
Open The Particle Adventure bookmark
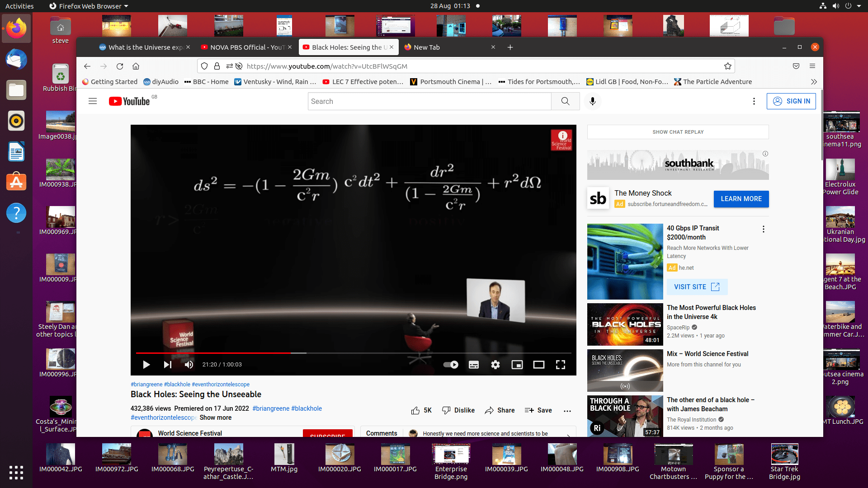[x=713, y=82]
